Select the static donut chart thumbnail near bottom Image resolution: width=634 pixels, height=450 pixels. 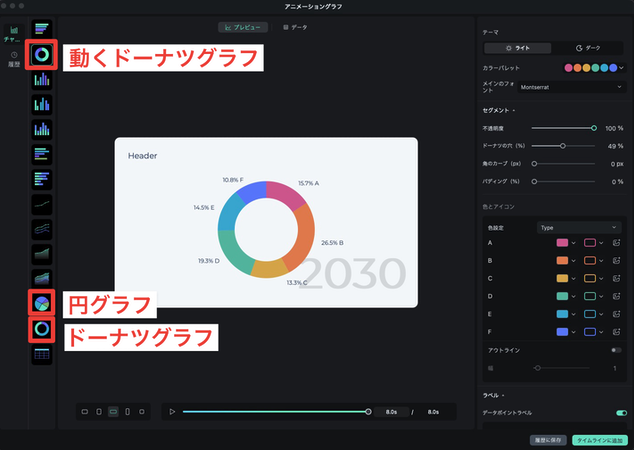tap(42, 329)
